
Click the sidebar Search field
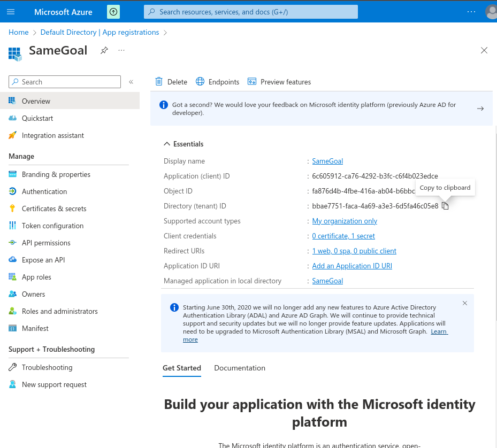[x=65, y=82]
